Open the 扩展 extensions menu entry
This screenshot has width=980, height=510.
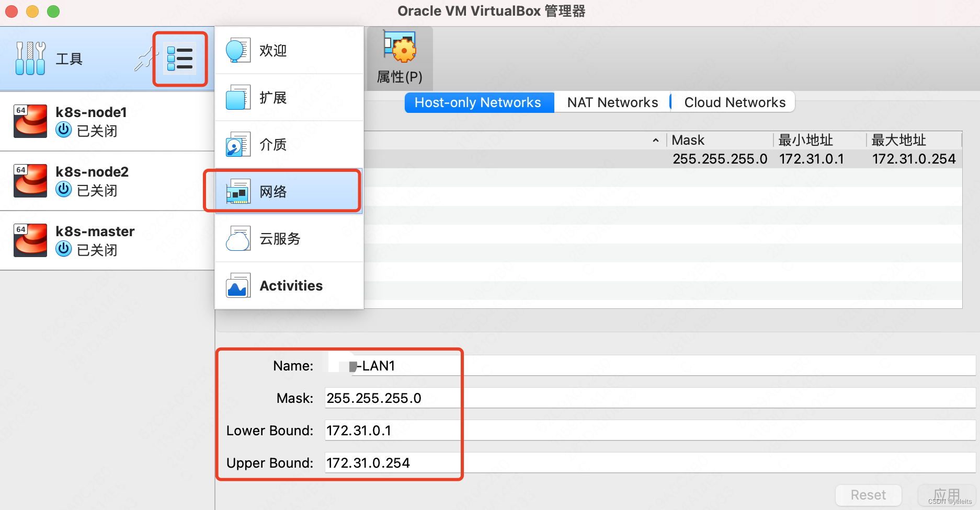point(289,97)
